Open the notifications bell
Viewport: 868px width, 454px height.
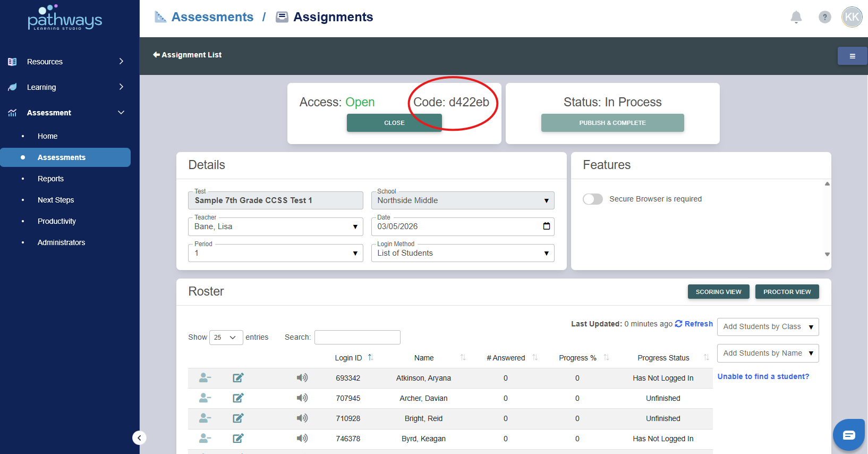tap(796, 17)
